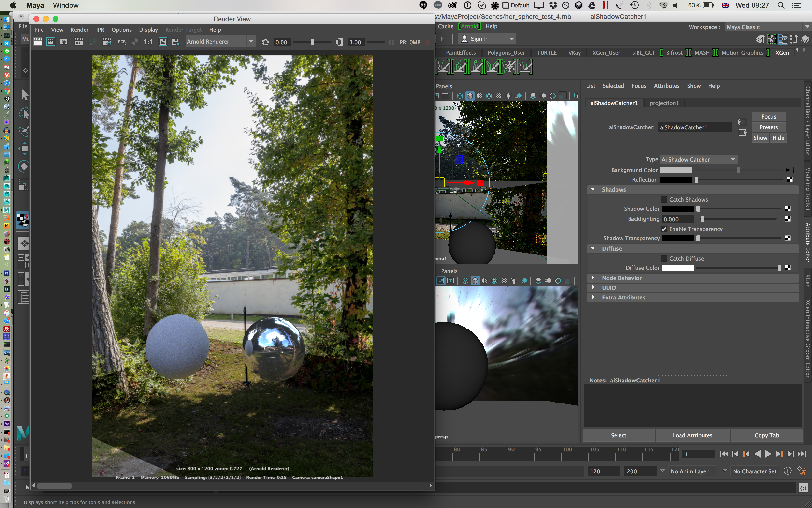
Task: Click the Background Color swatch
Action: (x=675, y=170)
